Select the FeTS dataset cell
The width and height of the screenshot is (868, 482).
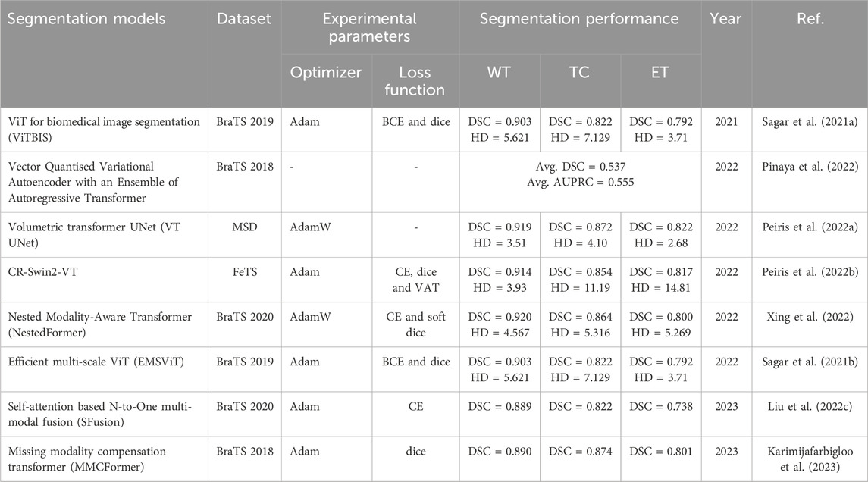pyautogui.click(x=245, y=272)
